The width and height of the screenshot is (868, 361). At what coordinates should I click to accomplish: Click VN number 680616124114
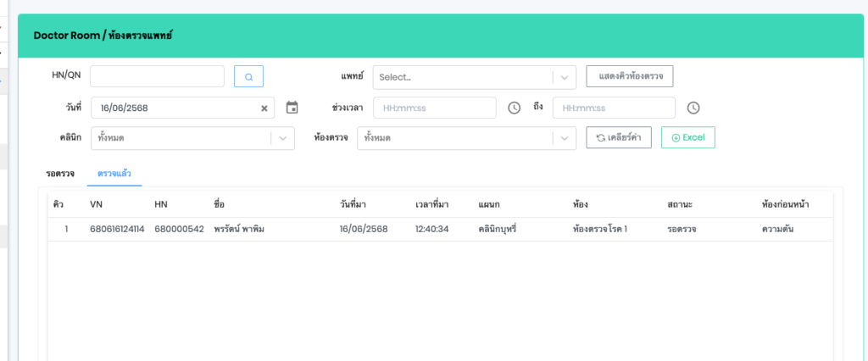coord(117,230)
